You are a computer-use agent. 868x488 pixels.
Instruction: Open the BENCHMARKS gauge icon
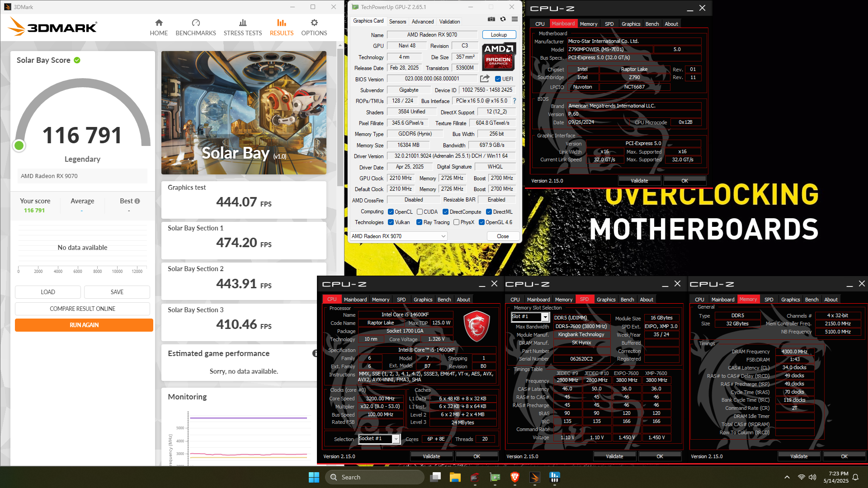196,23
